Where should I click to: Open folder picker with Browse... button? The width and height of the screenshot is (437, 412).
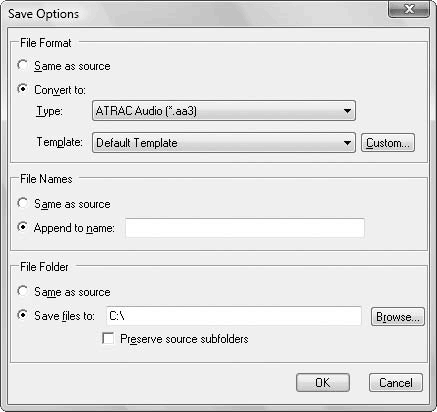[398, 316]
